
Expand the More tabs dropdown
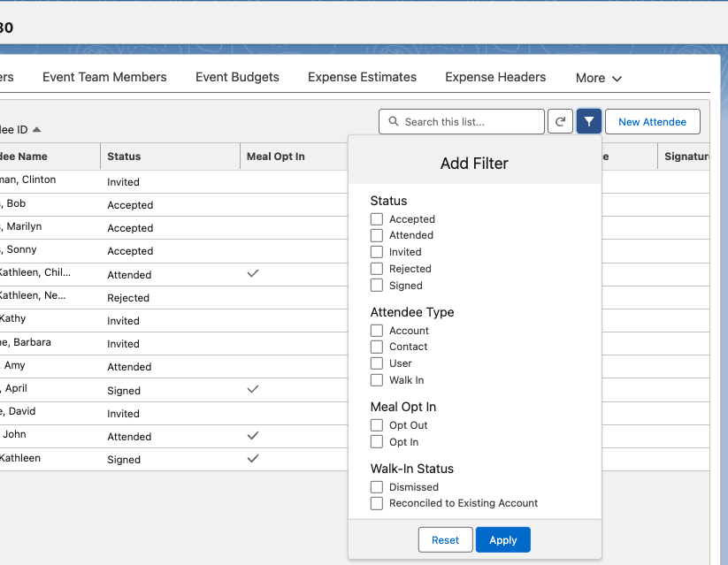[x=599, y=78]
